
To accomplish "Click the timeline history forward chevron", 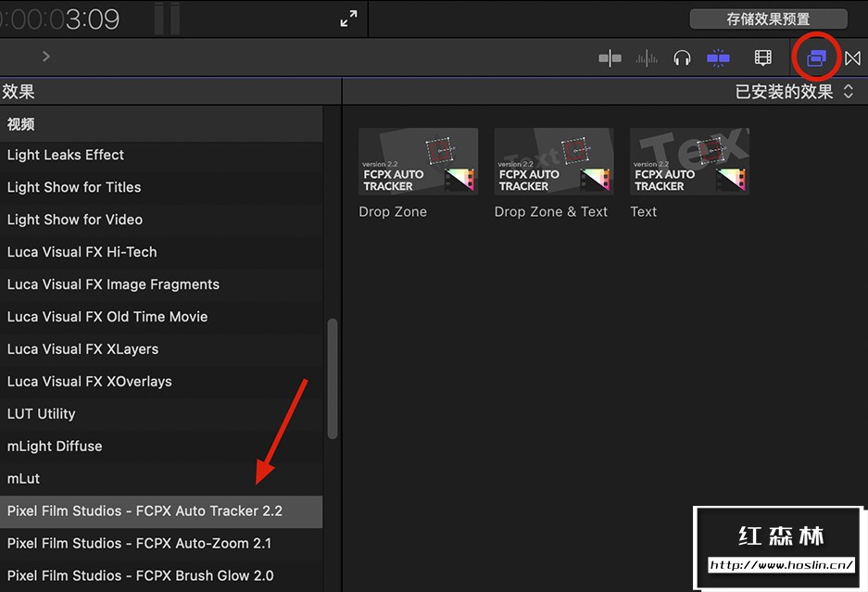I will [46, 56].
